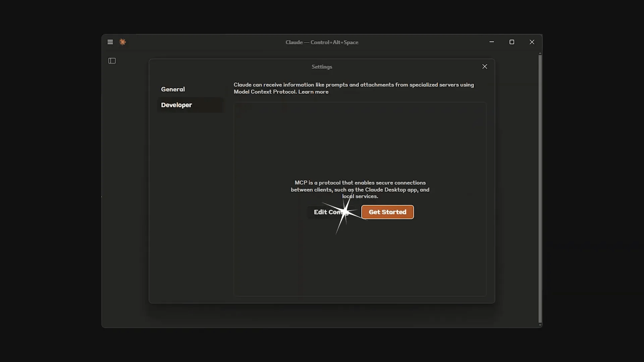The width and height of the screenshot is (644, 362).
Task: Follow the Learn more link
Action: (x=313, y=92)
